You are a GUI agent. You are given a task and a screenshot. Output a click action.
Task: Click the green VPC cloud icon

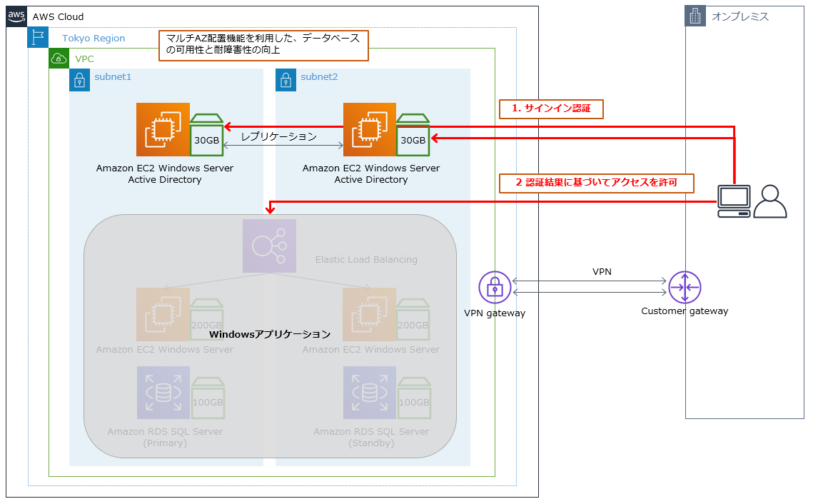coord(59,59)
